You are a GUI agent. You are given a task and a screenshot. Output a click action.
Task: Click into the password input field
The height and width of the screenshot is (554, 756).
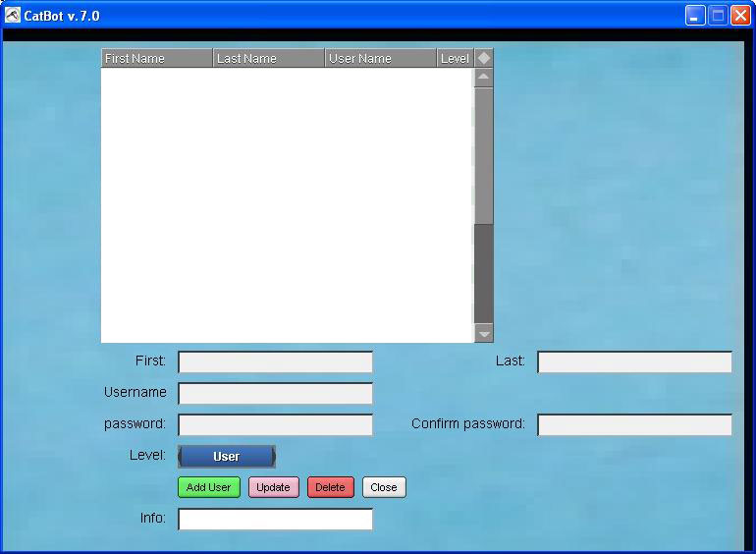point(275,424)
